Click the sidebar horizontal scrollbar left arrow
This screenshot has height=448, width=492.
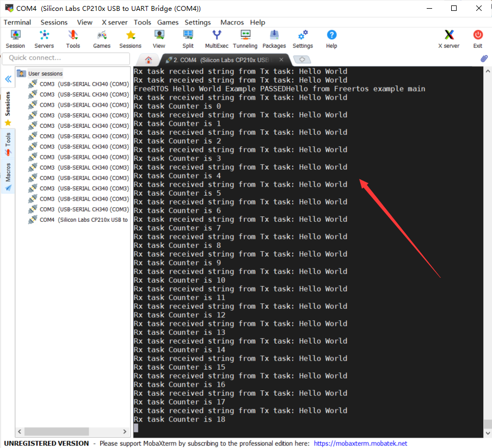[20, 431]
